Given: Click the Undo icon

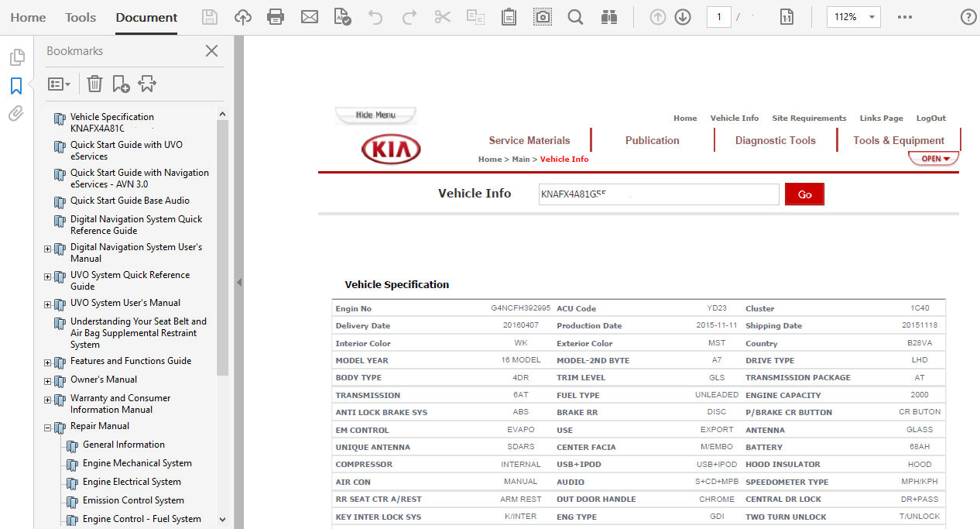Looking at the screenshot, I should coord(375,15).
